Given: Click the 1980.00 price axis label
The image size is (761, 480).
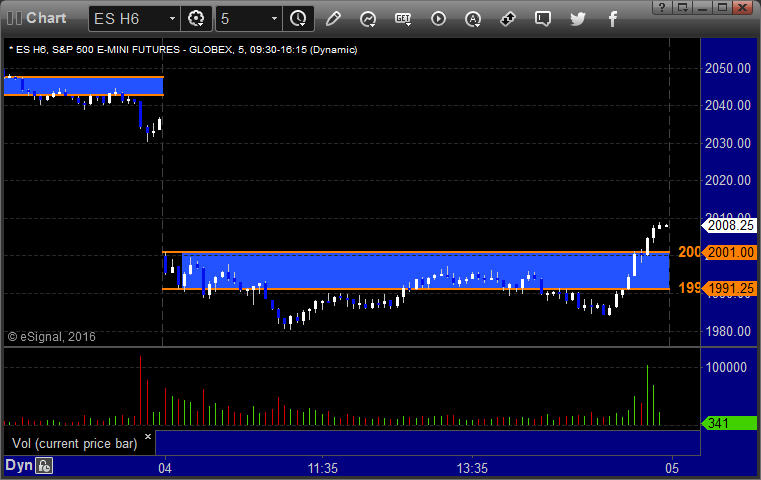Looking at the screenshot, I should pyautogui.click(x=728, y=331).
